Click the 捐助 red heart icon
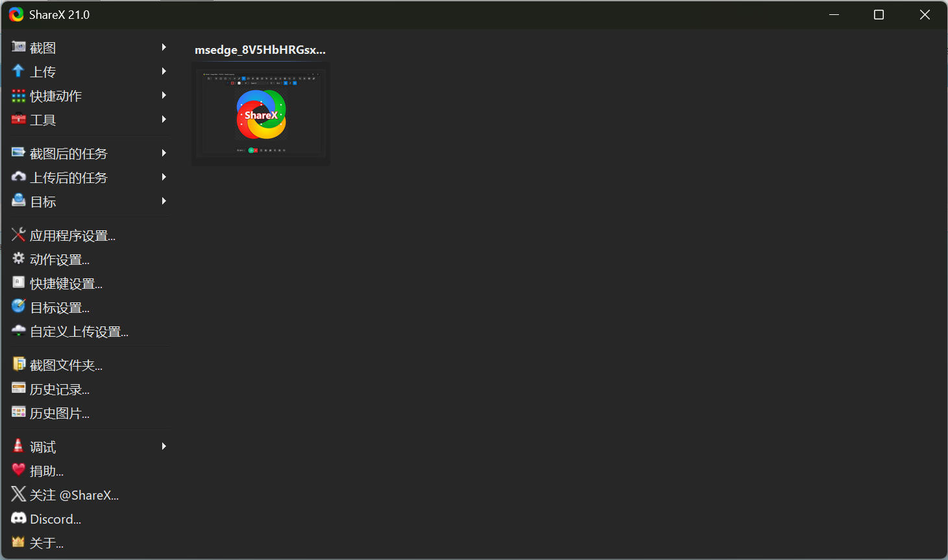 pyautogui.click(x=19, y=470)
